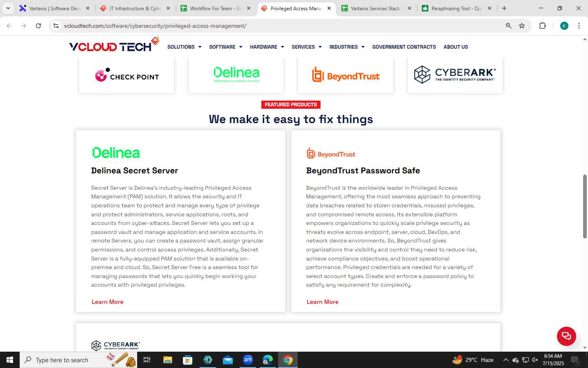Viewport: 588px width, 368px height.
Task: Open Task View on the taskbar
Action: tap(147, 360)
